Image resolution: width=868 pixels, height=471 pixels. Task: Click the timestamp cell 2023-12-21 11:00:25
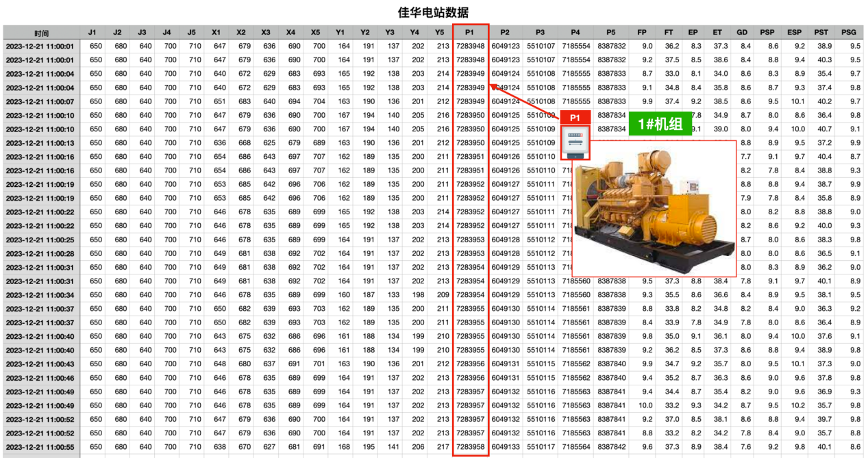[41, 240]
